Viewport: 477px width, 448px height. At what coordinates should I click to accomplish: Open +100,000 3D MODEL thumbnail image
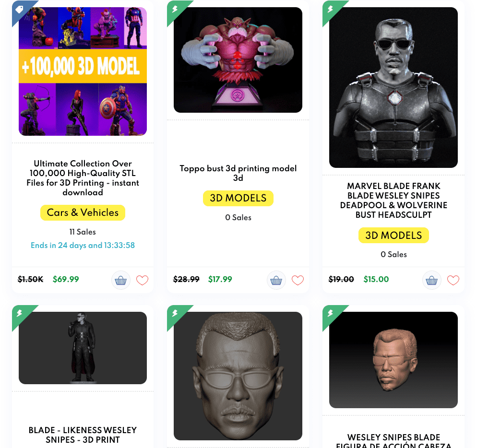point(83,71)
